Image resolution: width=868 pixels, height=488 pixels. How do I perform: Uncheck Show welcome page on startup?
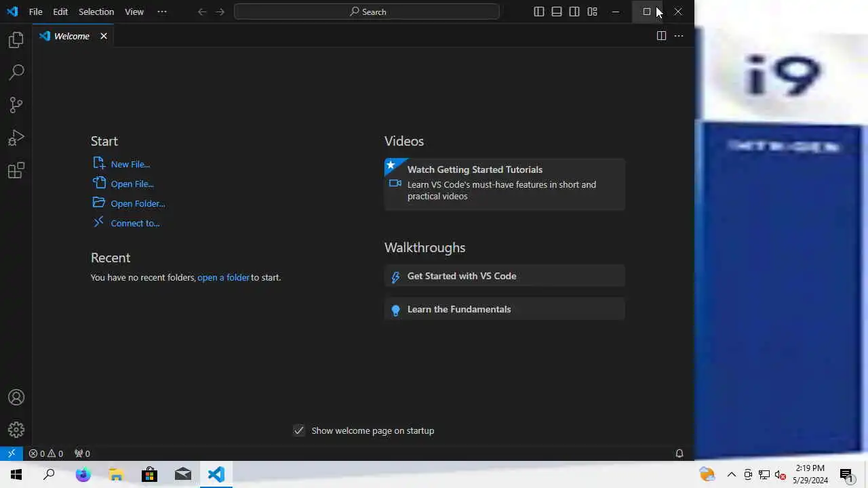(x=299, y=430)
